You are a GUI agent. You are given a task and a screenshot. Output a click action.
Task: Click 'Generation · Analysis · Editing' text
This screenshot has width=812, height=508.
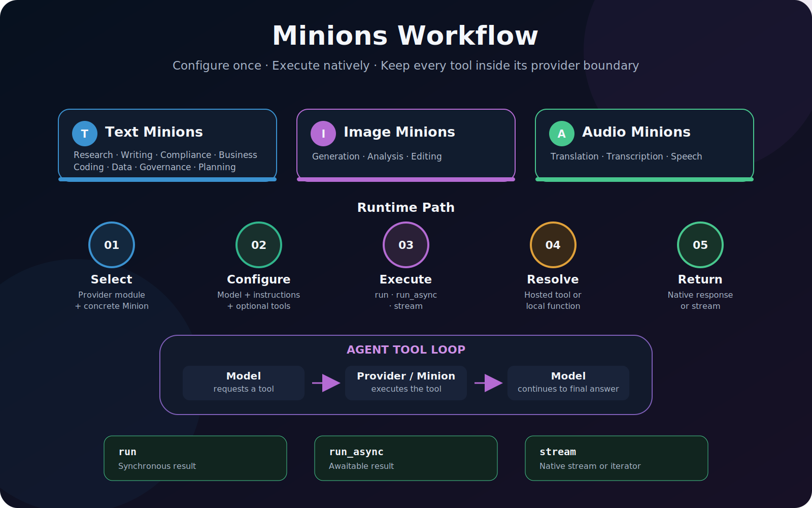point(377,156)
